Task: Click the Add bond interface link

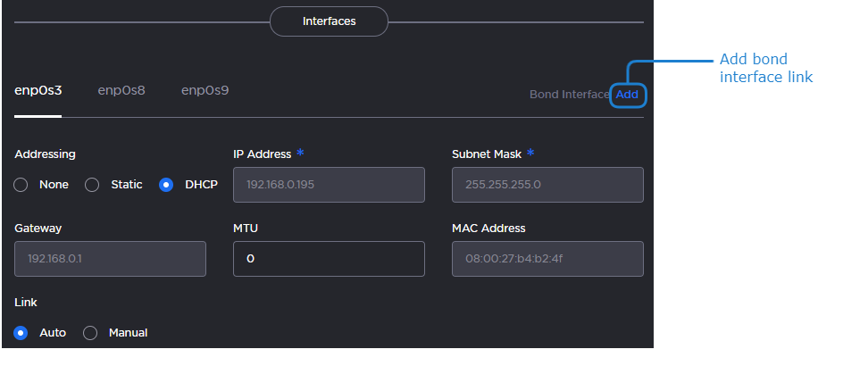Action: click(627, 94)
